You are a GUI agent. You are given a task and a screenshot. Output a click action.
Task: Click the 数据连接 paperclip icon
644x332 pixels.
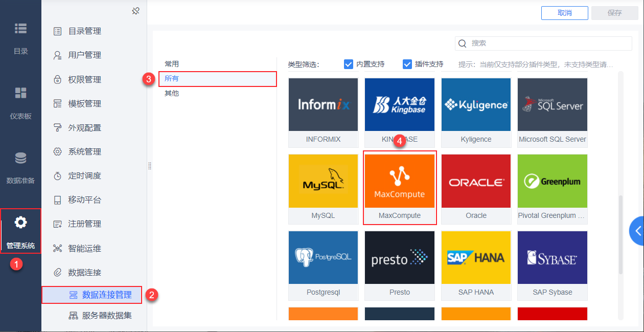click(57, 273)
